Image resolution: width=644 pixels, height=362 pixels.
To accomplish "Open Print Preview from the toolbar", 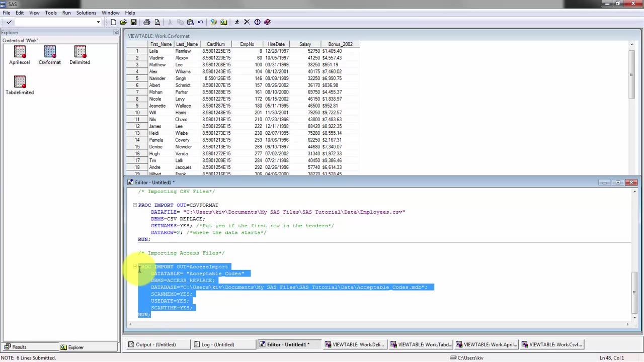I will 157,22.
